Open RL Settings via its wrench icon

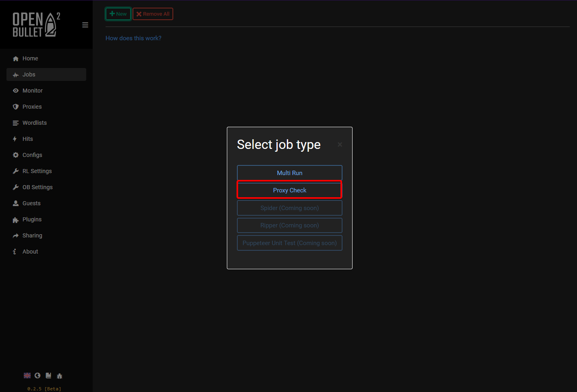coord(16,171)
